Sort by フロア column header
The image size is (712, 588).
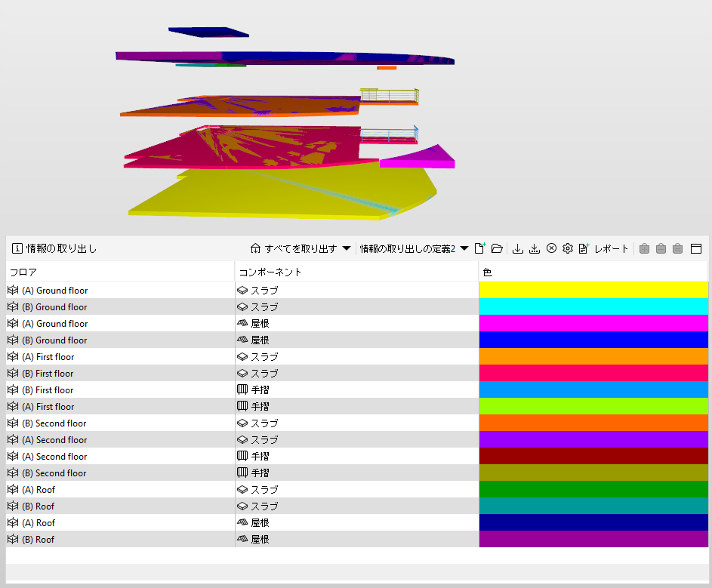click(x=120, y=272)
